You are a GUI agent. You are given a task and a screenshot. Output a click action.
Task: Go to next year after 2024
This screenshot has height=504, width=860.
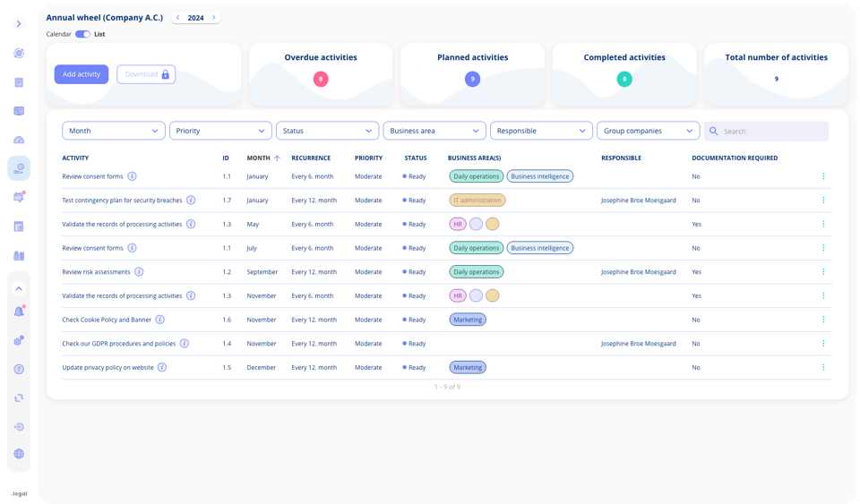213,18
